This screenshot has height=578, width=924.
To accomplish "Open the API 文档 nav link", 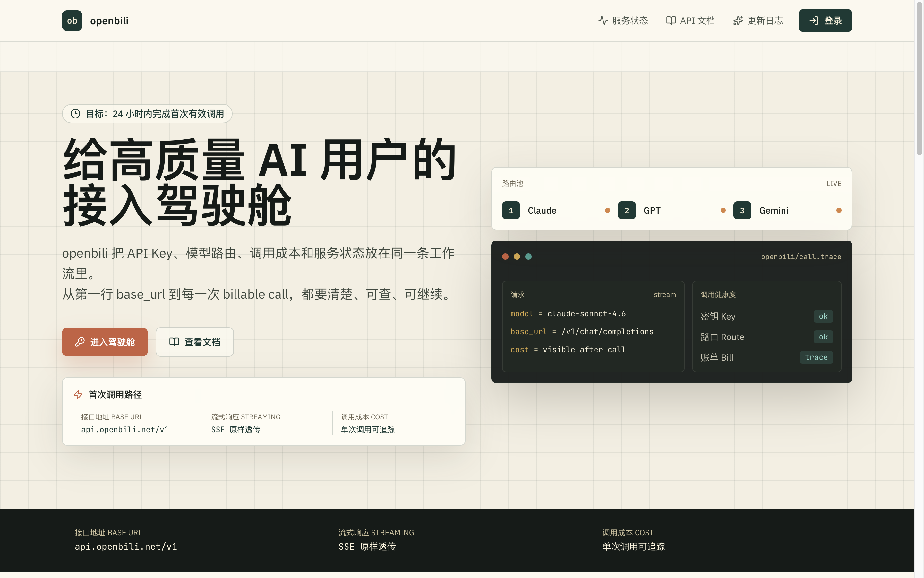I will (x=690, y=21).
